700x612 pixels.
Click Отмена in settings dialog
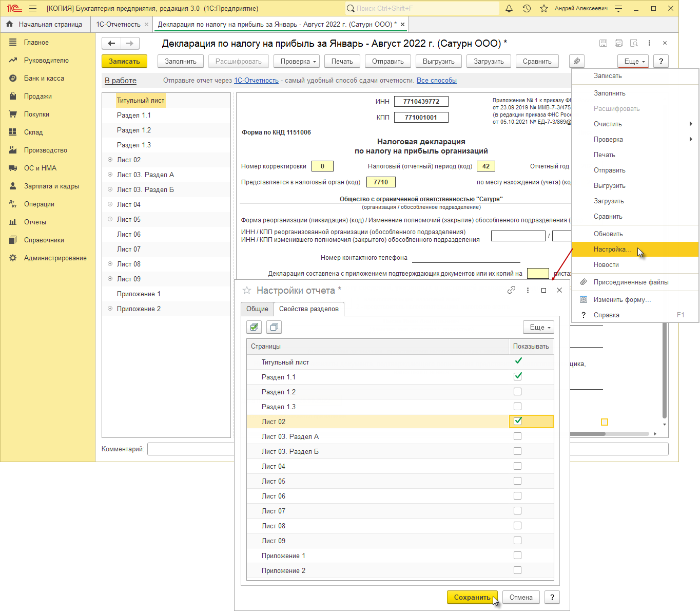pos(521,597)
